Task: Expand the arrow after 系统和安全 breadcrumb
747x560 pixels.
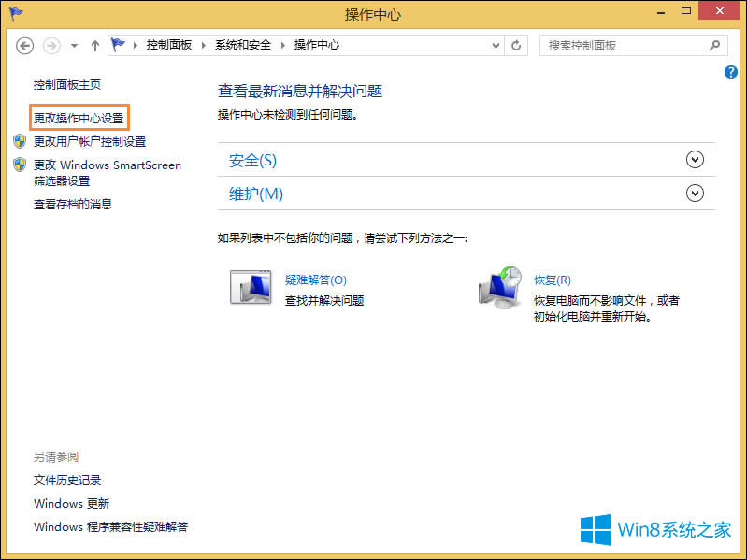Action: [282, 45]
